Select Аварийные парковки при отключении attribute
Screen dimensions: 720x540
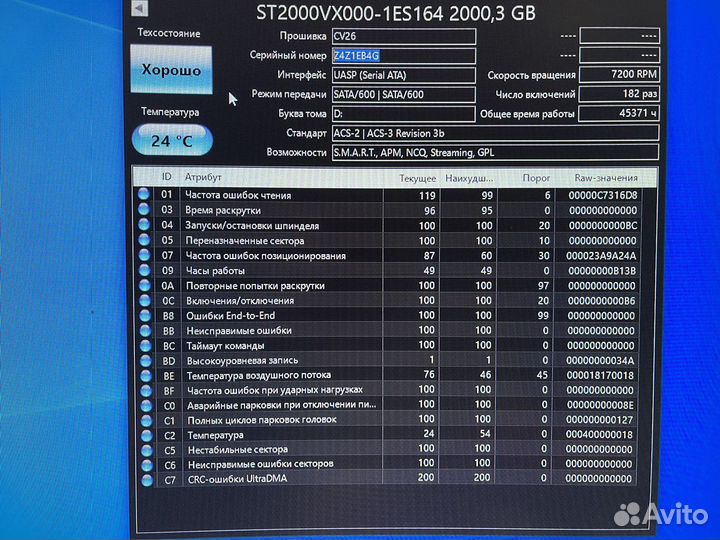pyautogui.click(x=282, y=405)
